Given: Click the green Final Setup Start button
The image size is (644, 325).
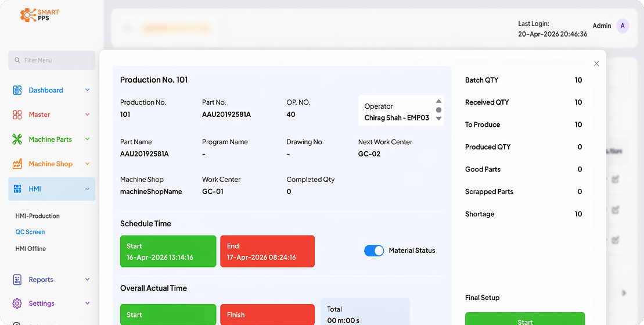Looking at the screenshot, I should [525, 319].
